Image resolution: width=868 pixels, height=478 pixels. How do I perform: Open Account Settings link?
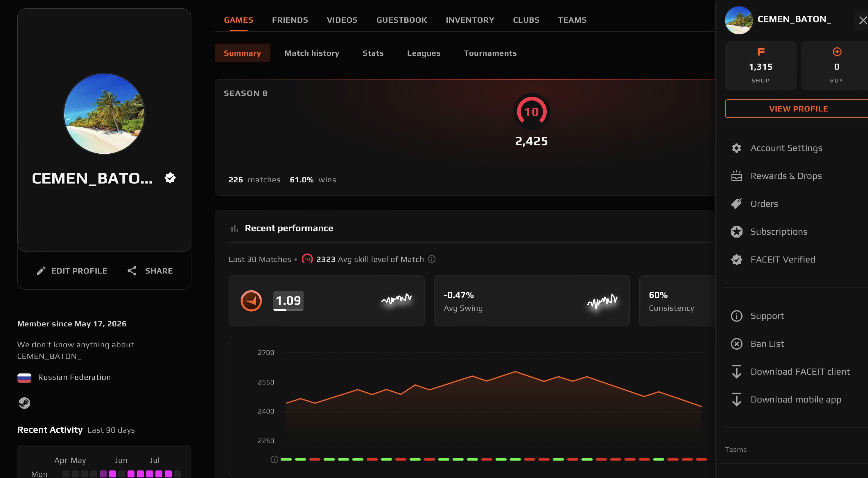pos(786,148)
